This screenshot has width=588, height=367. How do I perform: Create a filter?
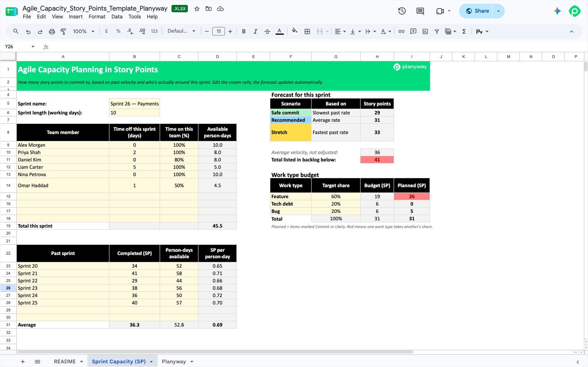point(437,31)
